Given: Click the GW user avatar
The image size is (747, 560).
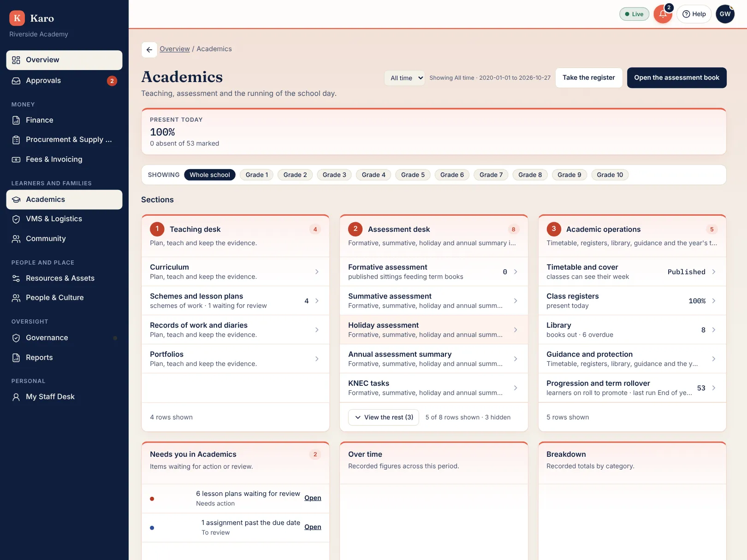Looking at the screenshot, I should 725,14.
